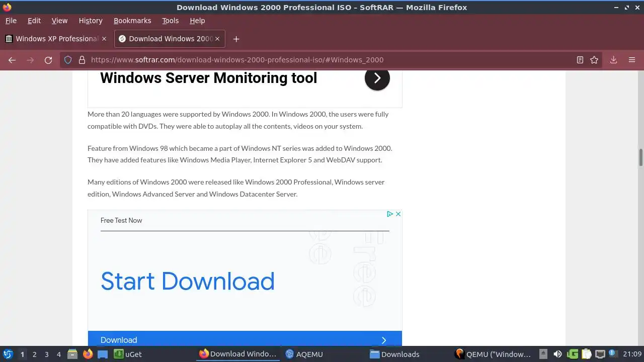644x362 pixels.
Task: Switch to virtual desktop 4
Action: (58, 354)
